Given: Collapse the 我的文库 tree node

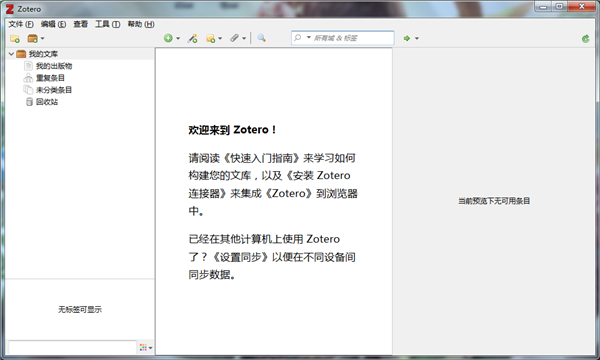Looking at the screenshot, I should coord(11,54).
